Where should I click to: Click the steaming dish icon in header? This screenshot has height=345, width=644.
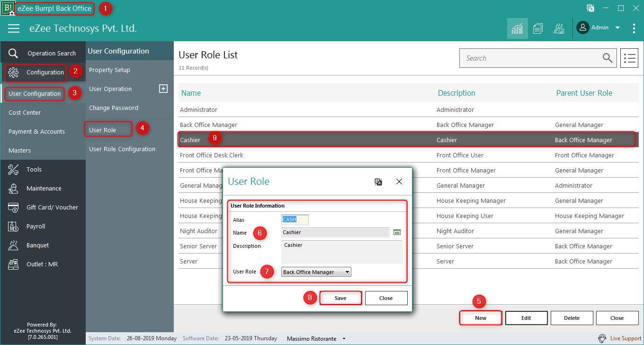559,28
